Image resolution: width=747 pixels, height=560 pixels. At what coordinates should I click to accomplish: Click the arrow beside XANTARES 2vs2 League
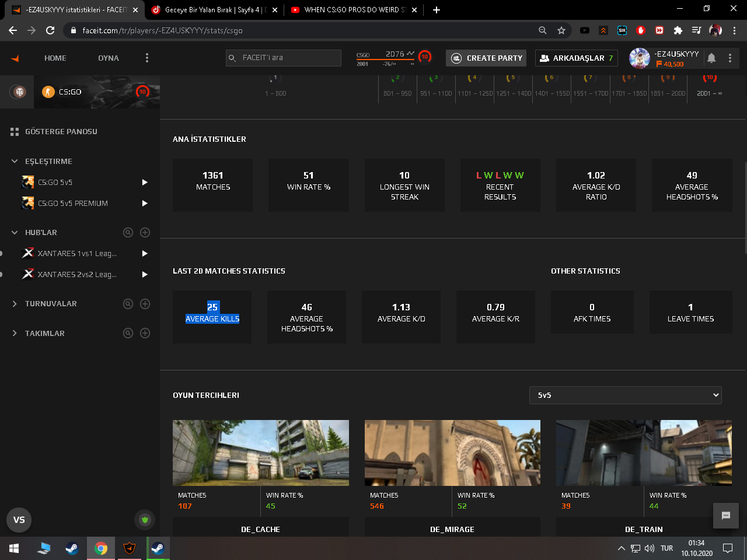pos(145,274)
